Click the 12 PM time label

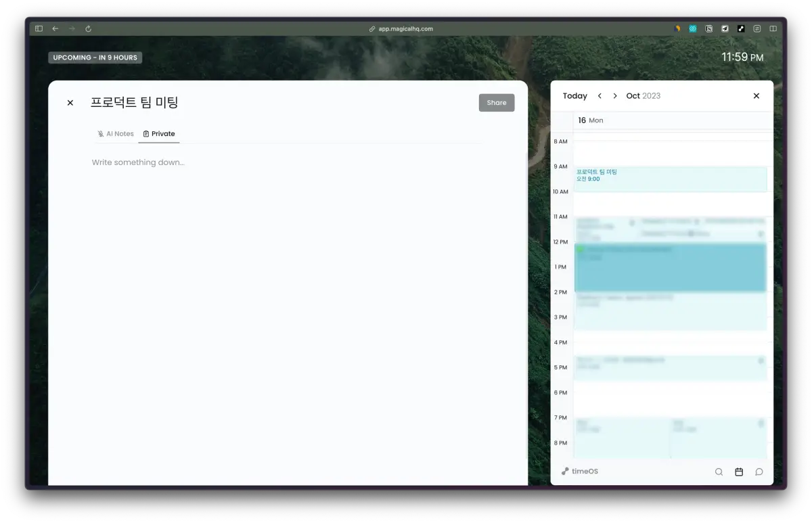coord(560,242)
